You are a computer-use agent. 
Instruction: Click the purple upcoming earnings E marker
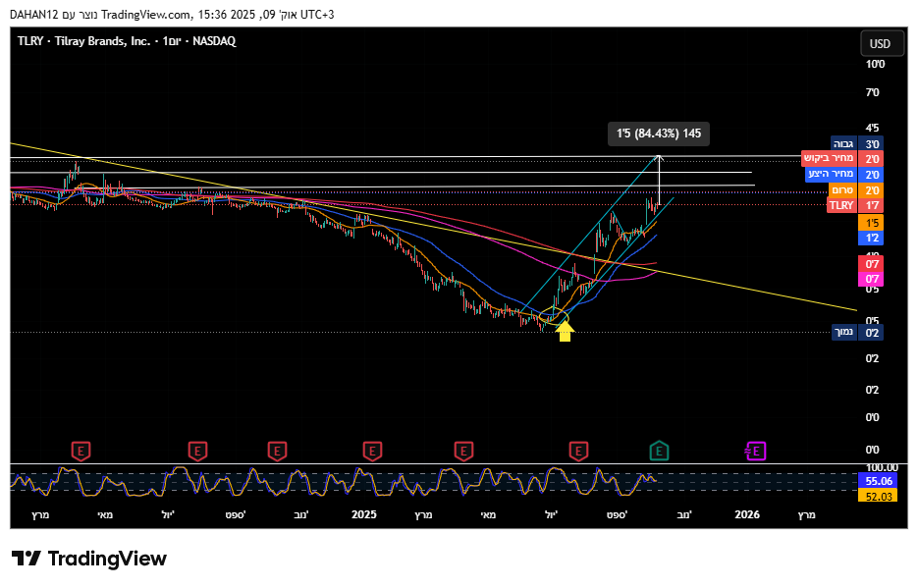[x=755, y=452]
